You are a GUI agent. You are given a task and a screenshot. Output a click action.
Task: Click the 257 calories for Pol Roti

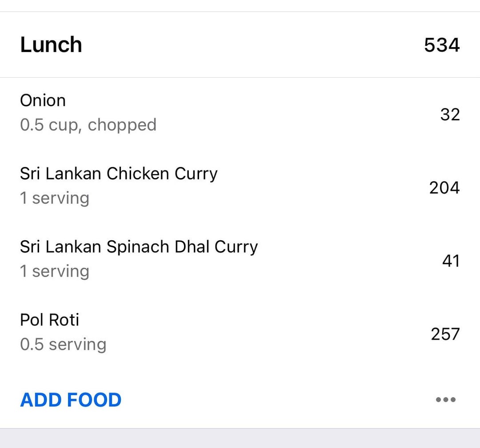[445, 334]
